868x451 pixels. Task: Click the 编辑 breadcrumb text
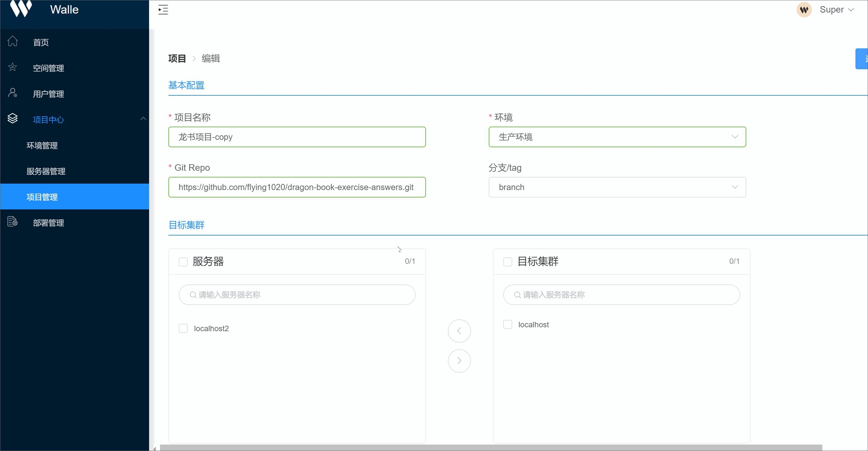coord(211,59)
